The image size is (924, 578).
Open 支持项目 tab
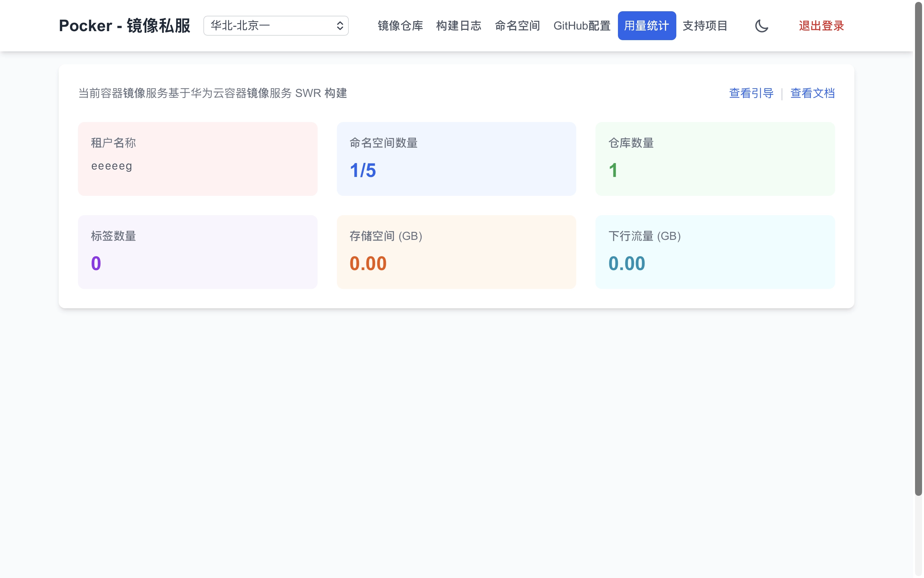(706, 26)
